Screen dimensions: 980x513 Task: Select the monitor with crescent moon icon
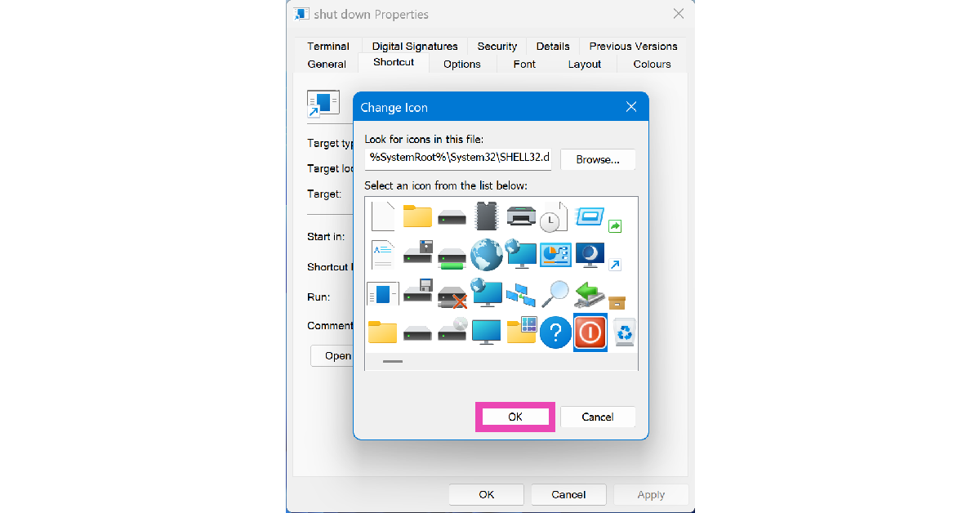(590, 254)
